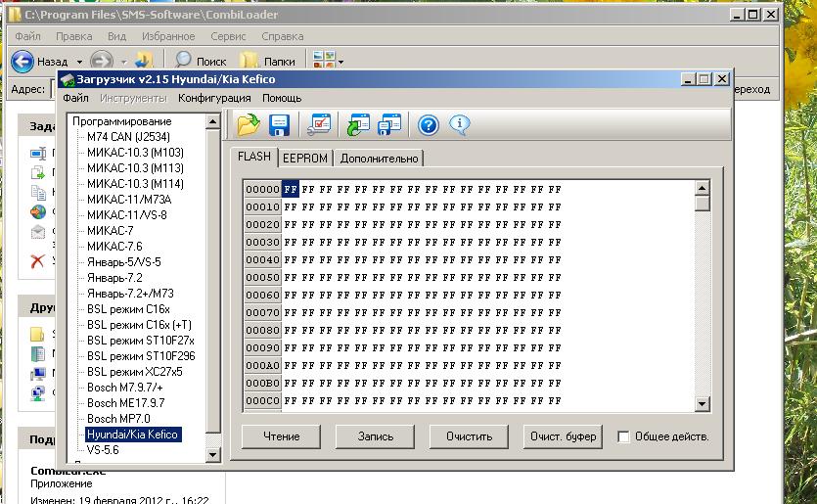Image resolution: width=817 pixels, height=504 pixels.
Task: Pick Январь-5/VS-5 from the tree
Action: (123, 262)
